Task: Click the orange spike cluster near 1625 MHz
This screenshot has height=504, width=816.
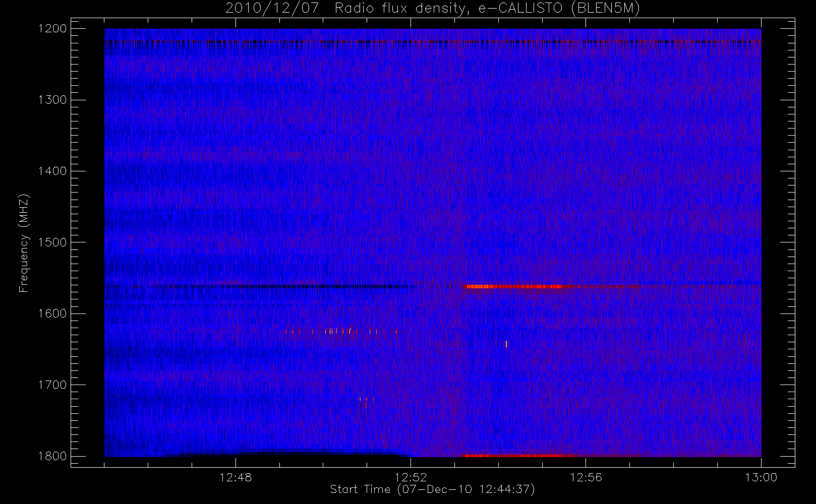Action: point(341,331)
